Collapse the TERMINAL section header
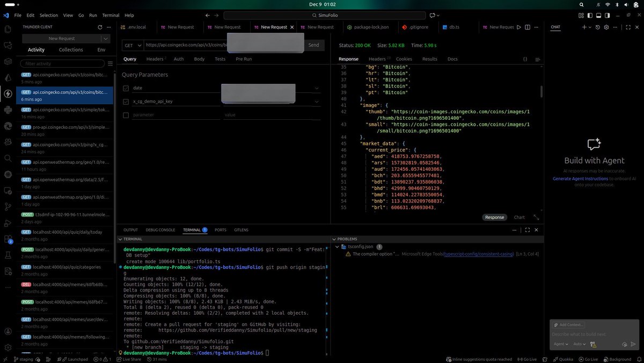The height and width of the screenshot is (363, 644). tap(120, 239)
